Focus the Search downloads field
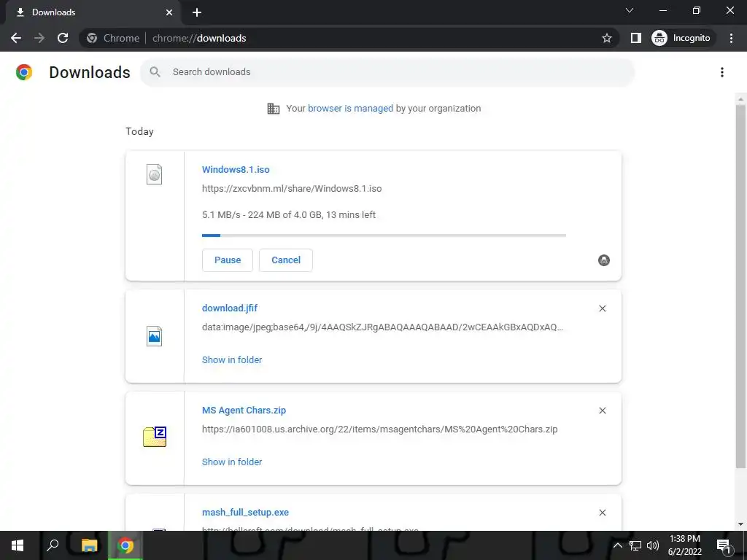The image size is (747, 560). coord(387,72)
